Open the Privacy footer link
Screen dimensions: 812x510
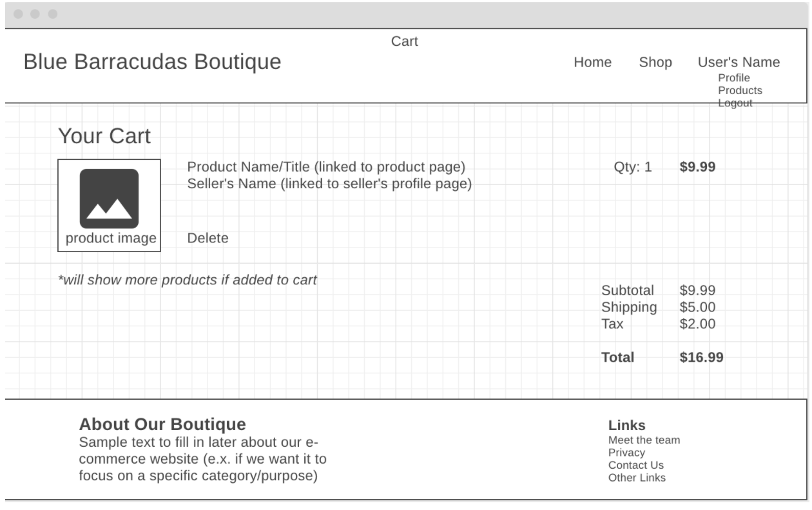tap(626, 453)
